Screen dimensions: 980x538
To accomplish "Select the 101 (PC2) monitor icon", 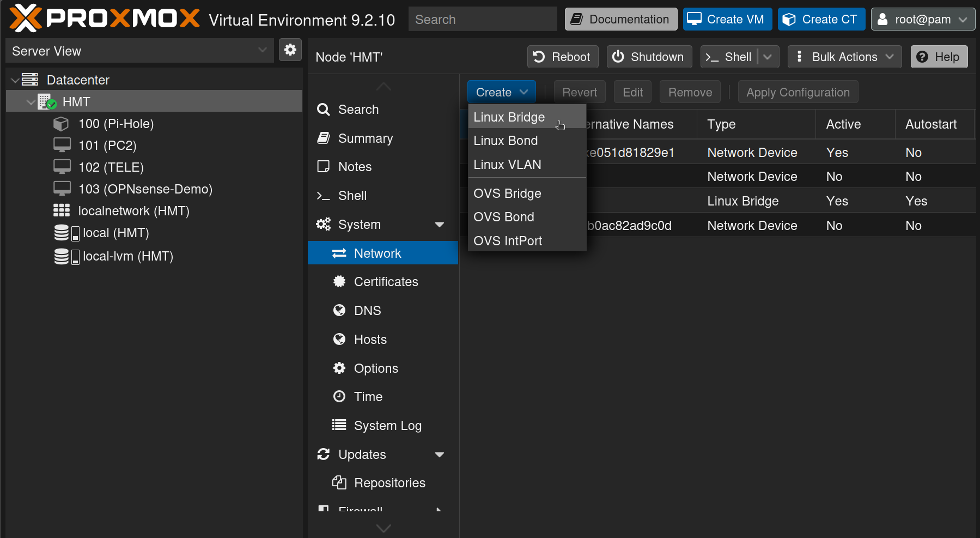I will [62, 145].
